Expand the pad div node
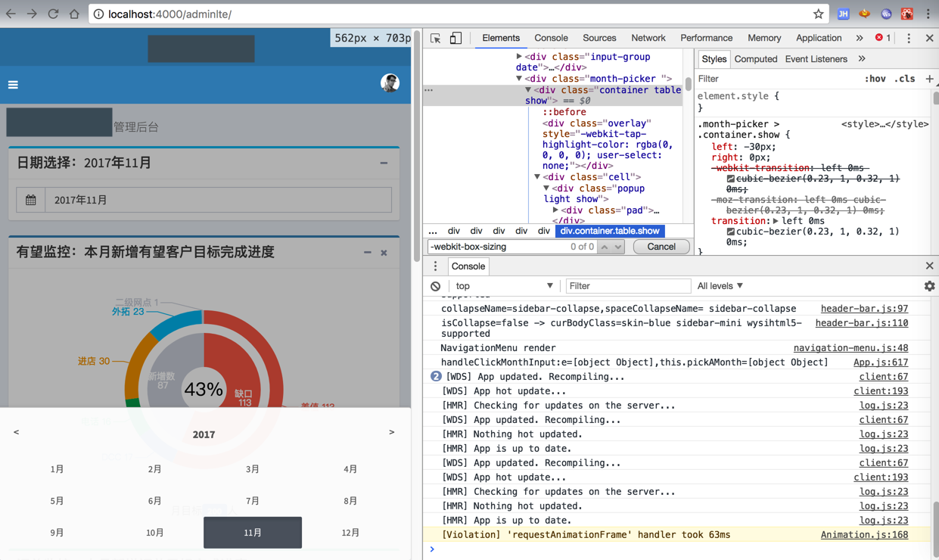Viewport: 939px width, 560px height. [555, 210]
